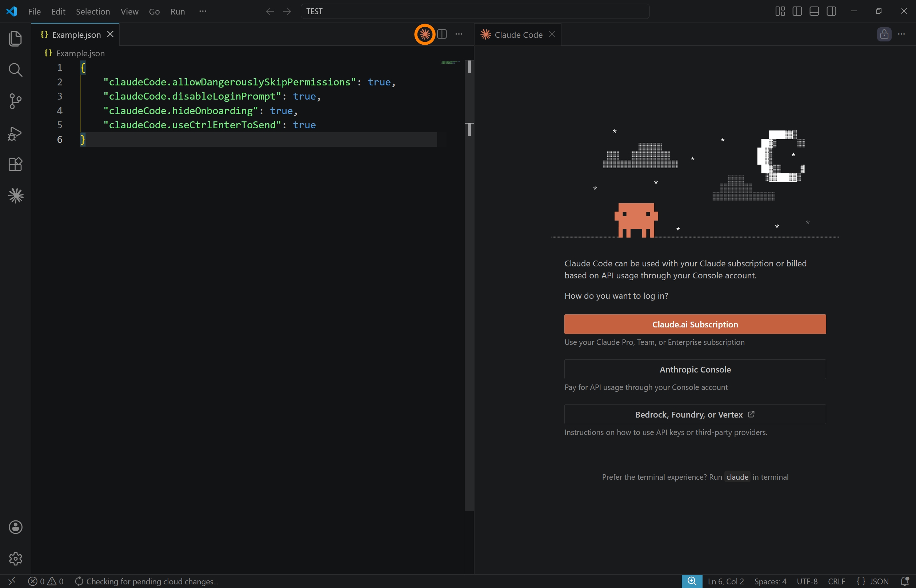Screen dimensions: 916x588
Task: Click the closing brace on line 6
Action: pos(83,140)
